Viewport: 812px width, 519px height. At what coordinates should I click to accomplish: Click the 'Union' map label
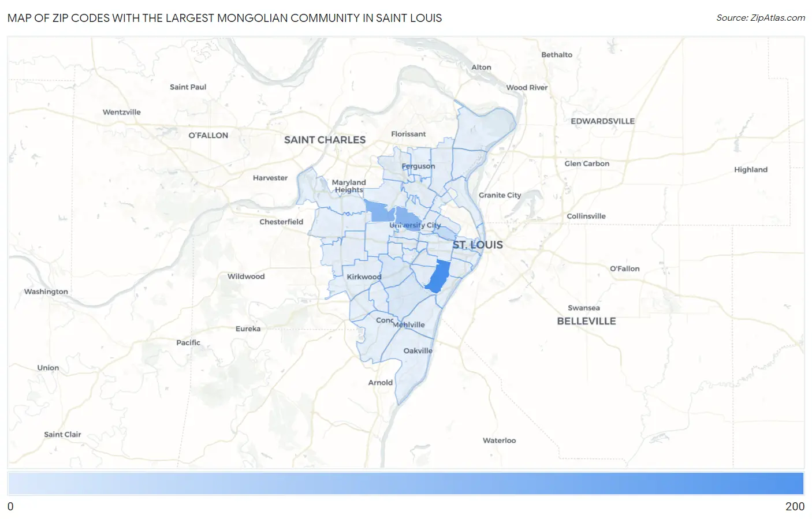[48, 368]
